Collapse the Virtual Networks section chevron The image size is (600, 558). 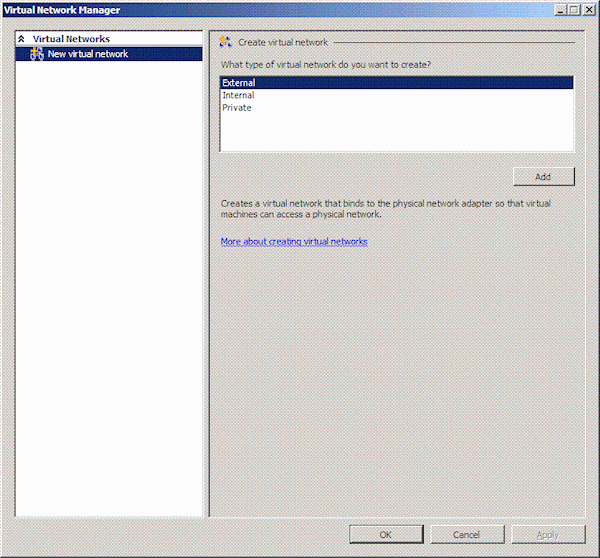tap(21, 39)
